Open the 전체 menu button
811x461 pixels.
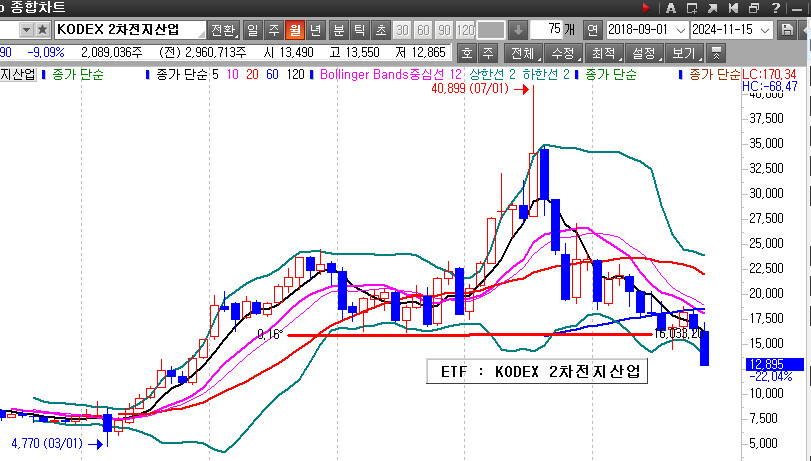pyautogui.click(x=523, y=53)
